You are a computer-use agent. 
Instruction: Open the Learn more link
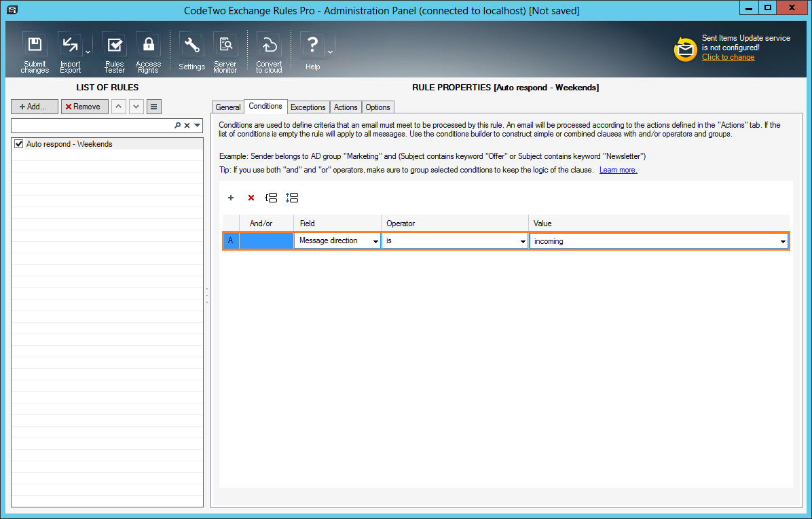coord(619,170)
